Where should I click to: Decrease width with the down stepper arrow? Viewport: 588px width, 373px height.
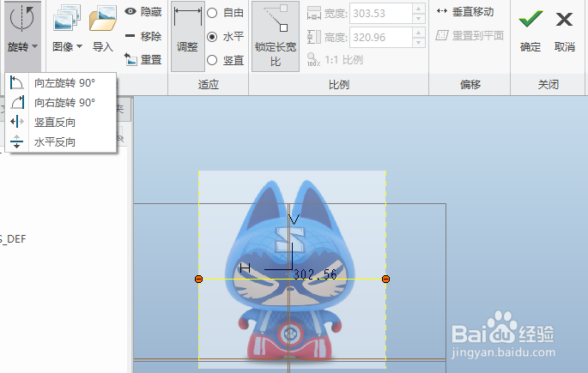[x=419, y=19]
